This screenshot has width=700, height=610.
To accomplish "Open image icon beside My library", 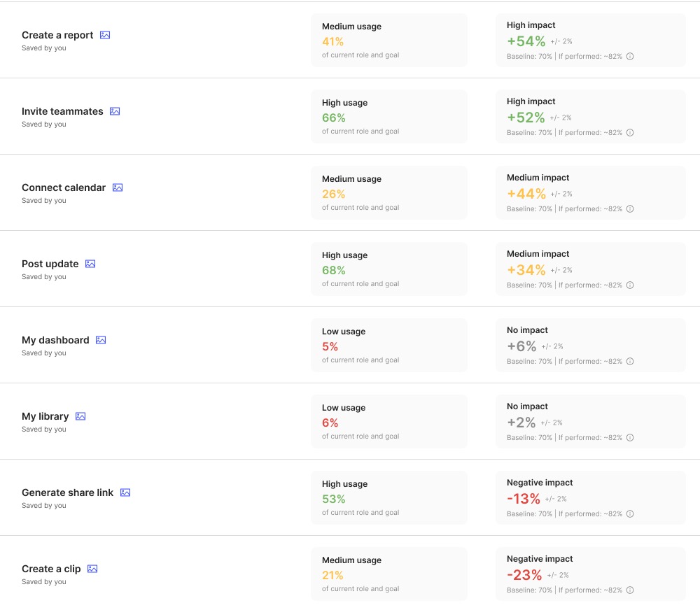I will pos(80,416).
